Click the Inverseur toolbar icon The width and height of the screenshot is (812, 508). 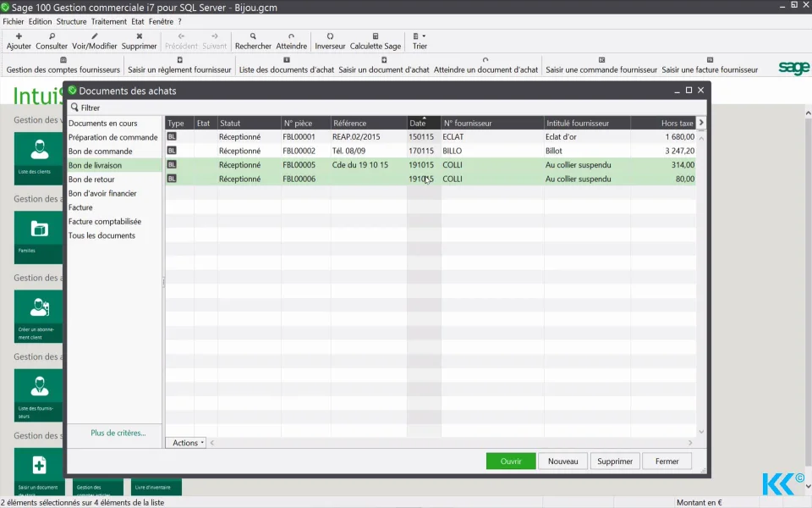click(x=330, y=36)
